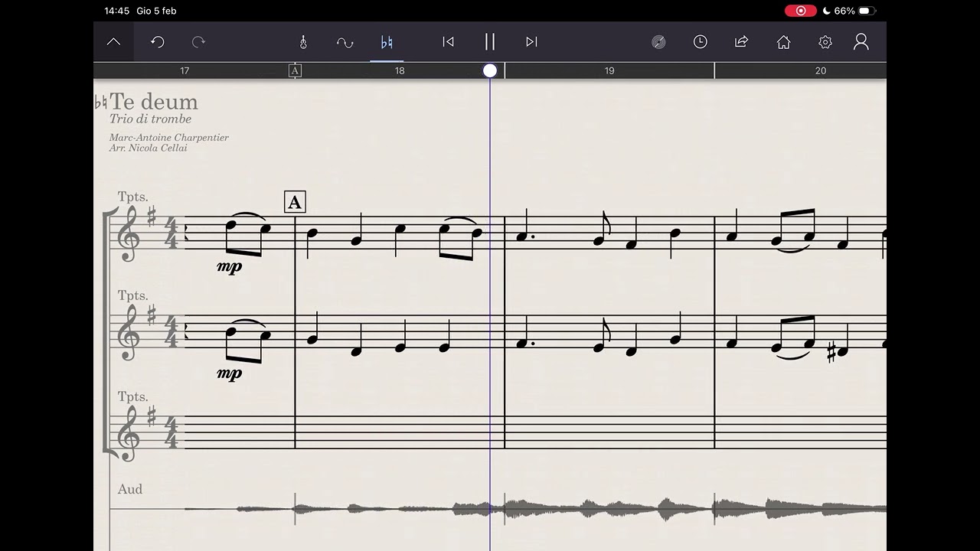Select the mp dynamic under the second staff
The image size is (980, 551).
pos(230,374)
